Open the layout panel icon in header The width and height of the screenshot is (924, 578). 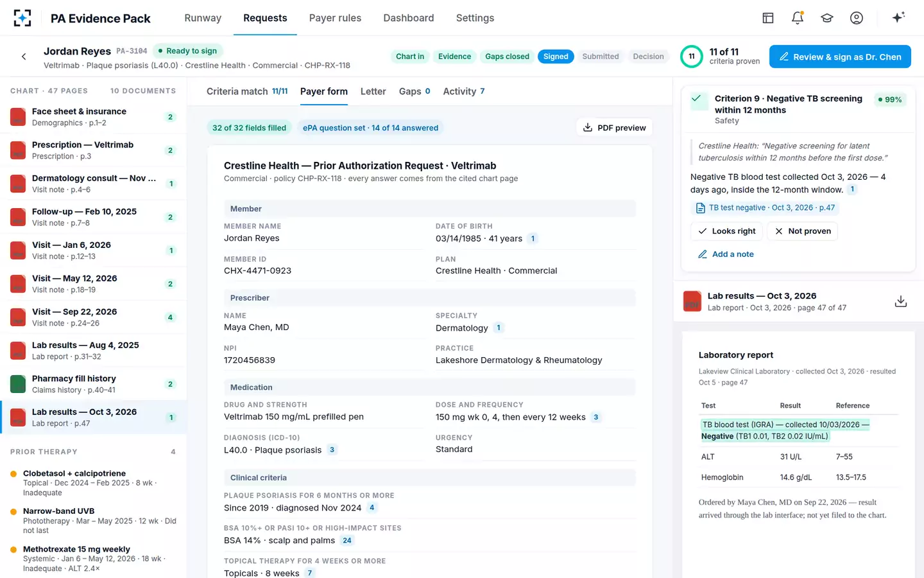click(768, 18)
